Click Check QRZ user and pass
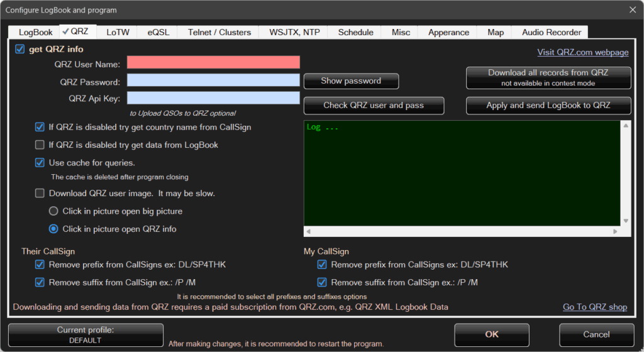The image size is (644, 352). 374,106
